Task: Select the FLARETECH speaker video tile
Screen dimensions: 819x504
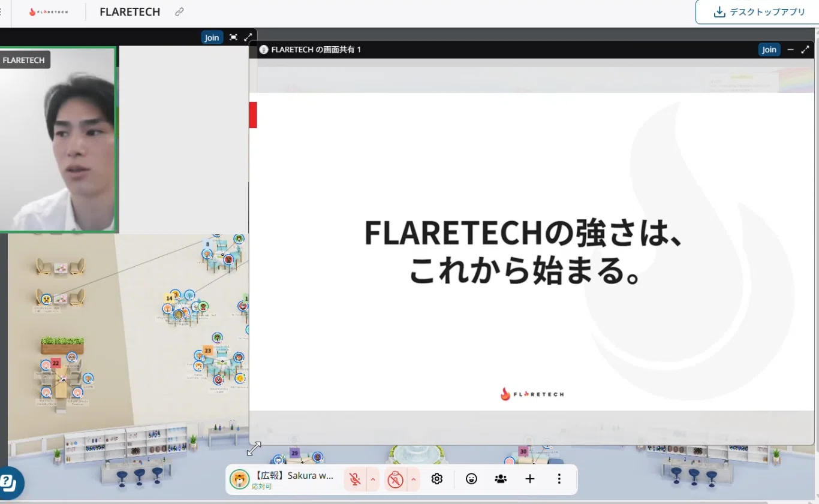Action: [58, 139]
